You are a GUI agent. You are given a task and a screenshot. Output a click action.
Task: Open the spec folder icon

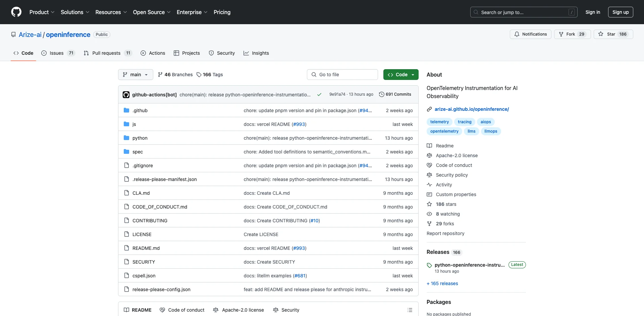(126, 152)
